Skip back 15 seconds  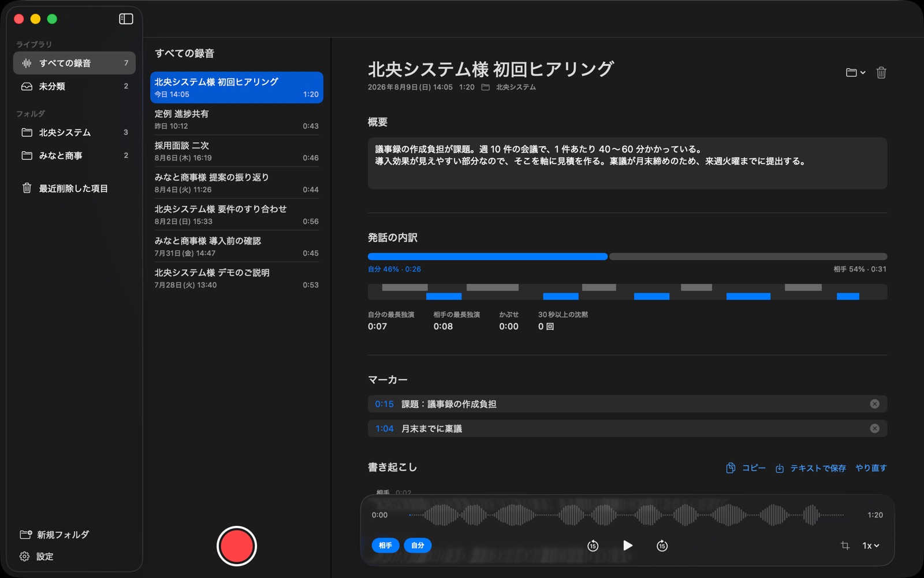[x=593, y=546]
